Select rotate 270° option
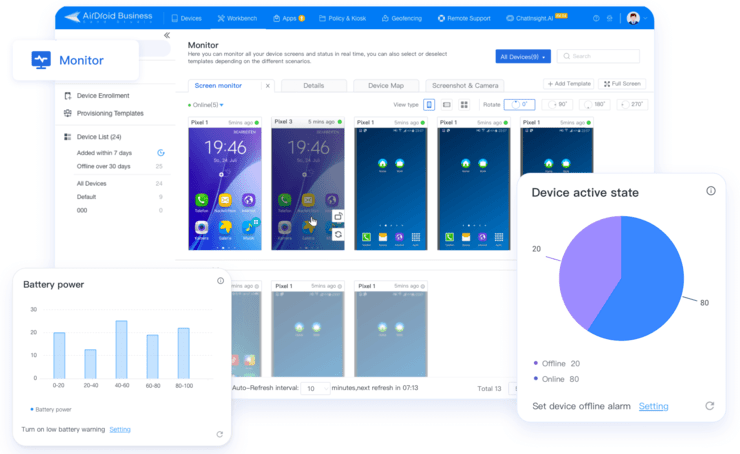 [632, 105]
